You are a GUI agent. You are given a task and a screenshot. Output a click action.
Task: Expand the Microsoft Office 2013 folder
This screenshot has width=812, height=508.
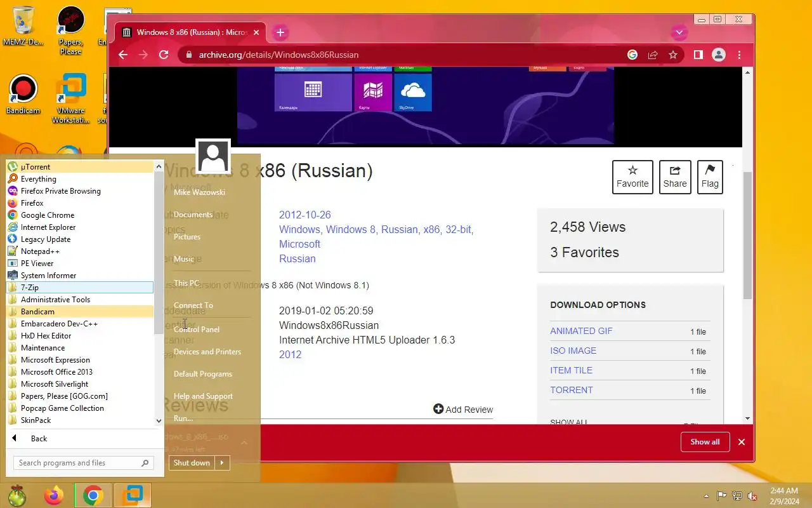click(x=80, y=372)
